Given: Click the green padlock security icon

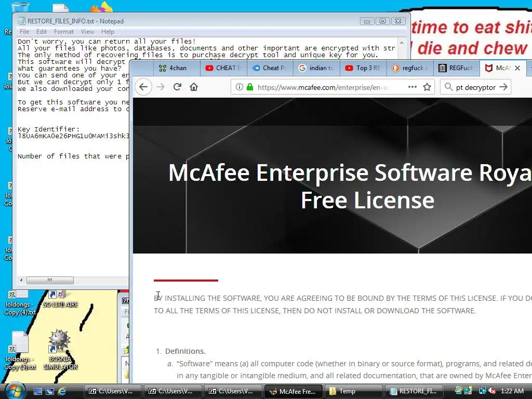Looking at the screenshot, I should [x=250, y=87].
